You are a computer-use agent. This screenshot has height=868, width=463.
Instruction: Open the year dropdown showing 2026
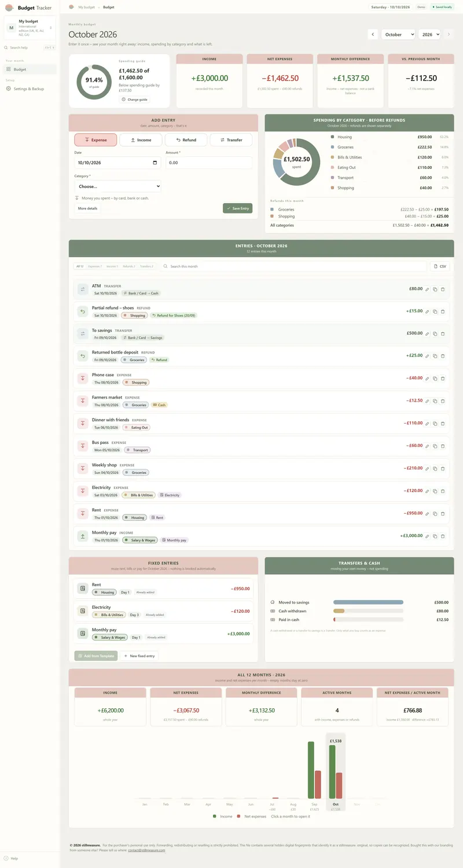coord(429,35)
